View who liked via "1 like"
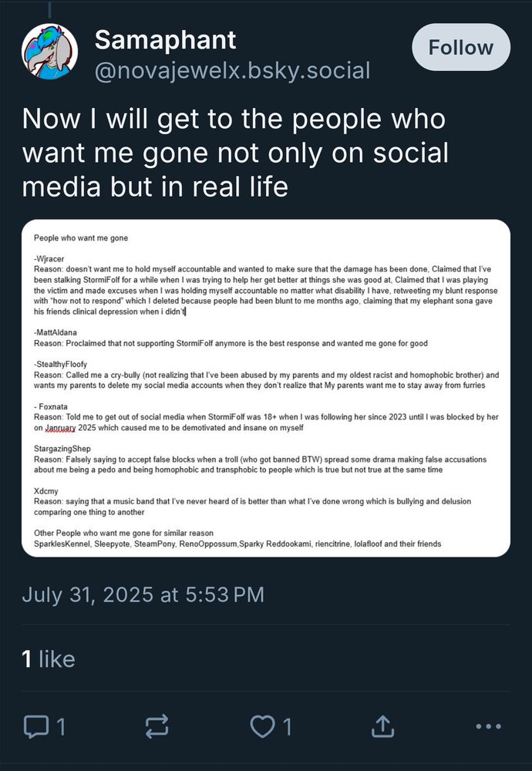The width and height of the screenshot is (532, 771). coord(48,658)
